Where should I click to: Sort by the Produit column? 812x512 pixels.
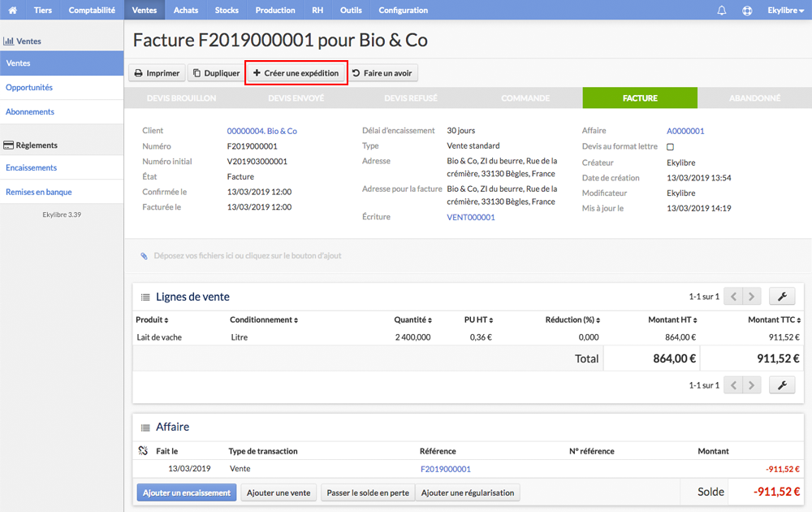[x=152, y=319]
